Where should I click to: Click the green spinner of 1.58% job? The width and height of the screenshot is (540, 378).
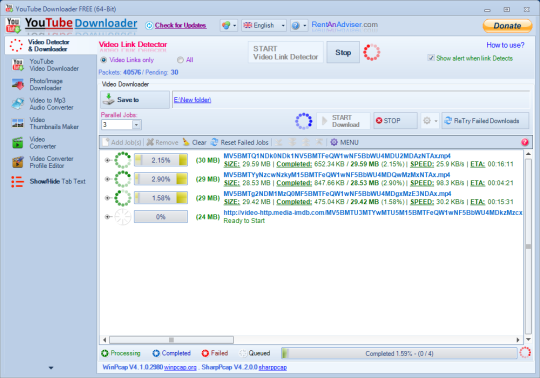[123, 198]
